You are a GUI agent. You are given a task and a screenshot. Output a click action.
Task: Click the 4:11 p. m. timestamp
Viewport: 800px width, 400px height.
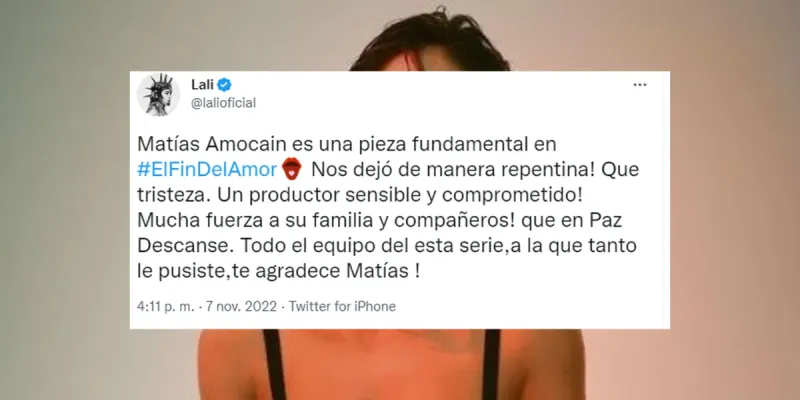166,307
